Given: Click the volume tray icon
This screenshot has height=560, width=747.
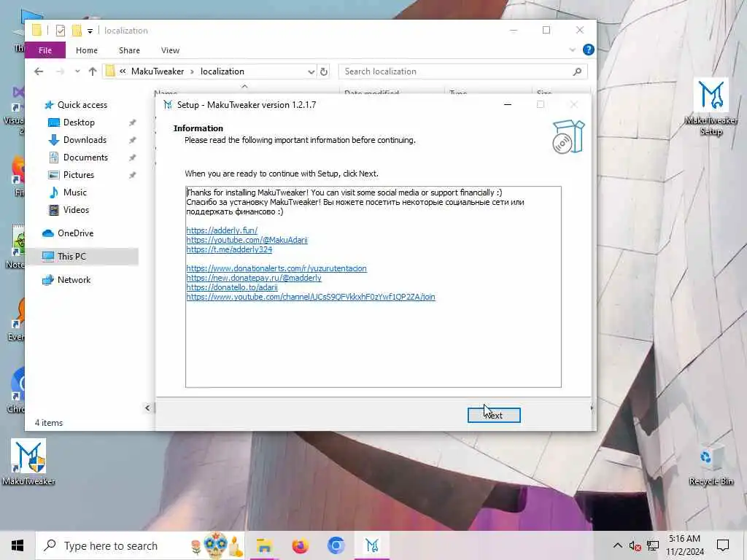Looking at the screenshot, I should (635, 545).
